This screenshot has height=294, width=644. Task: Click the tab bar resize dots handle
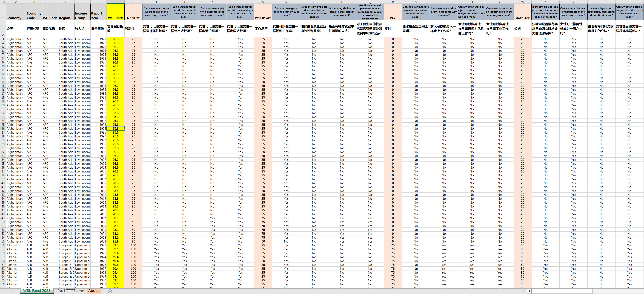[524, 291]
